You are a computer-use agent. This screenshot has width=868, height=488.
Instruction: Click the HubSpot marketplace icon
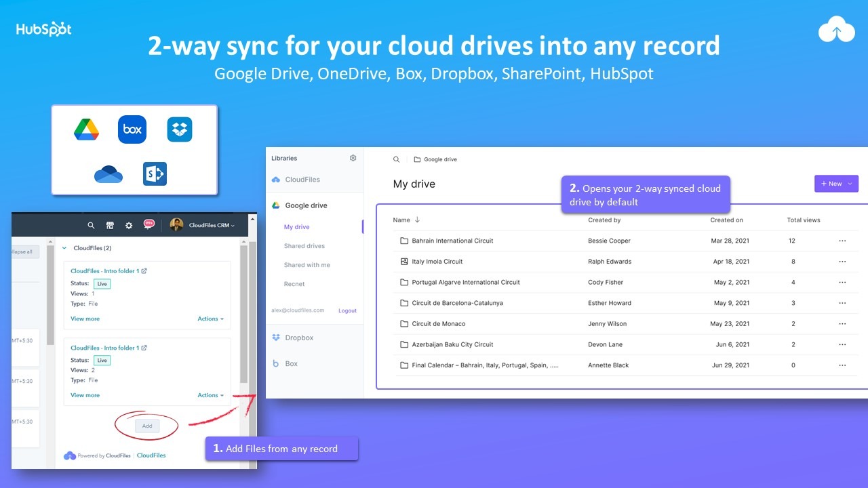pos(109,225)
